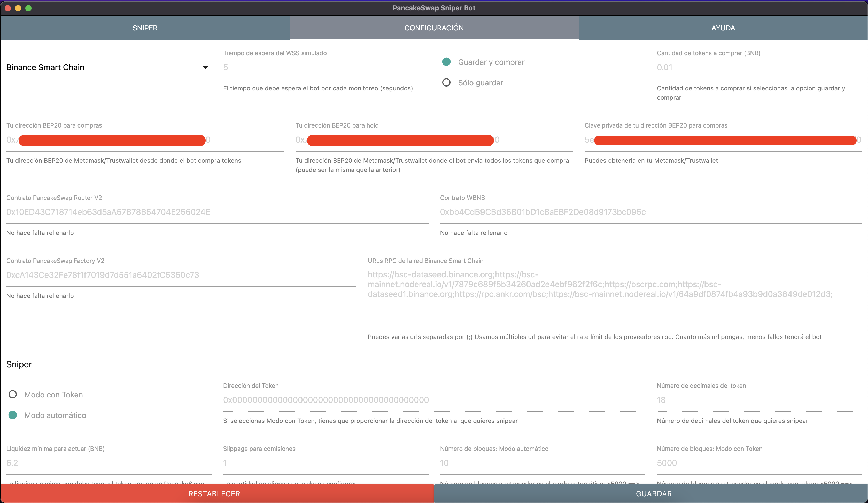The width and height of the screenshot is (868, 503).
Task: Focus the Tiempo de espera del WSS simulado field
Action: pos(326,67)
